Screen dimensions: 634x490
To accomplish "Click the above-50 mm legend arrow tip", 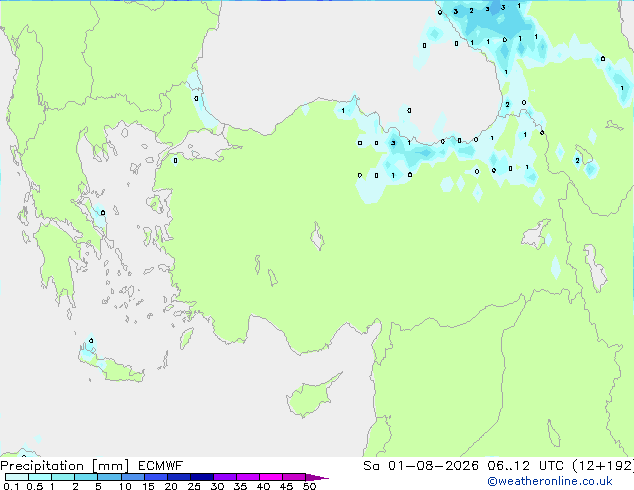I will [317, 477].
